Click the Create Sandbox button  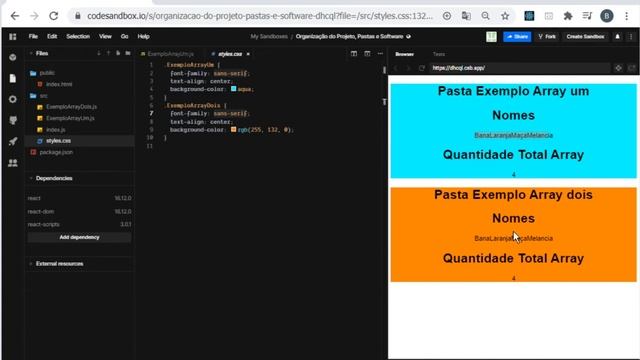(x=585, y=37)
